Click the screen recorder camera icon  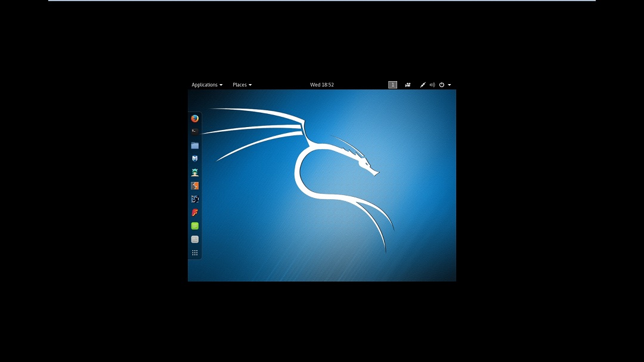point(408,85)
